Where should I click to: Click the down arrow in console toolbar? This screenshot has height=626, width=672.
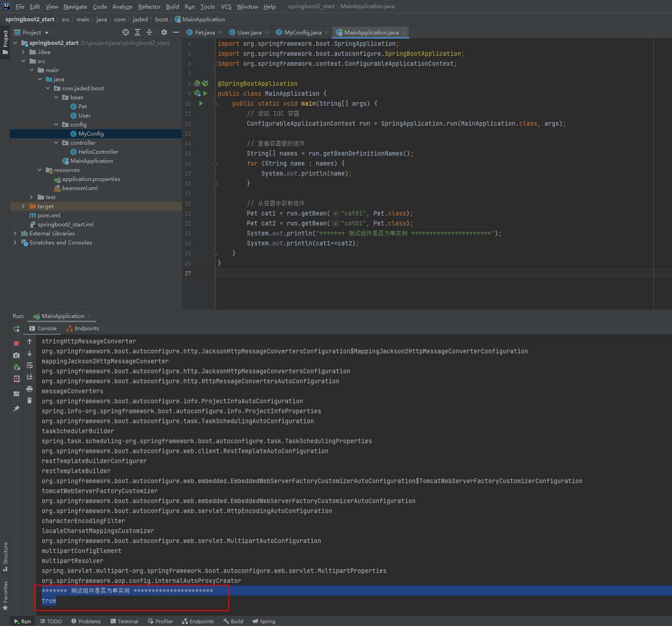pyautogui.click(x=29, y=353)
